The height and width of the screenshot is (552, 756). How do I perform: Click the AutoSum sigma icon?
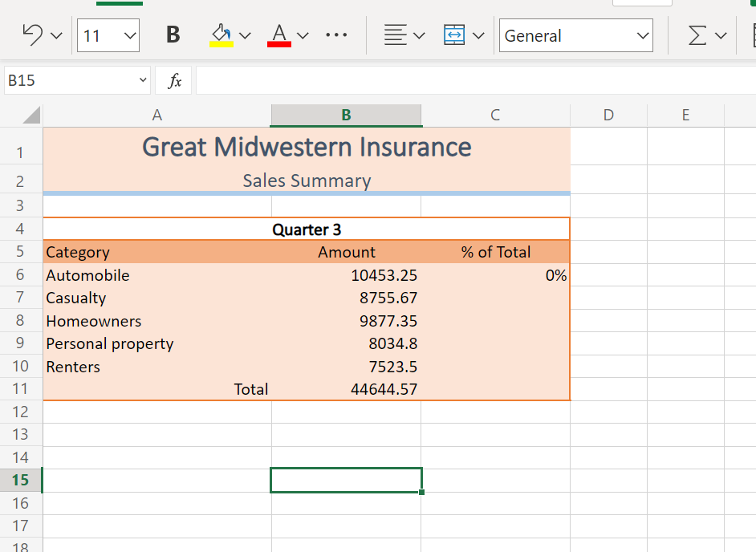point(698,35)
